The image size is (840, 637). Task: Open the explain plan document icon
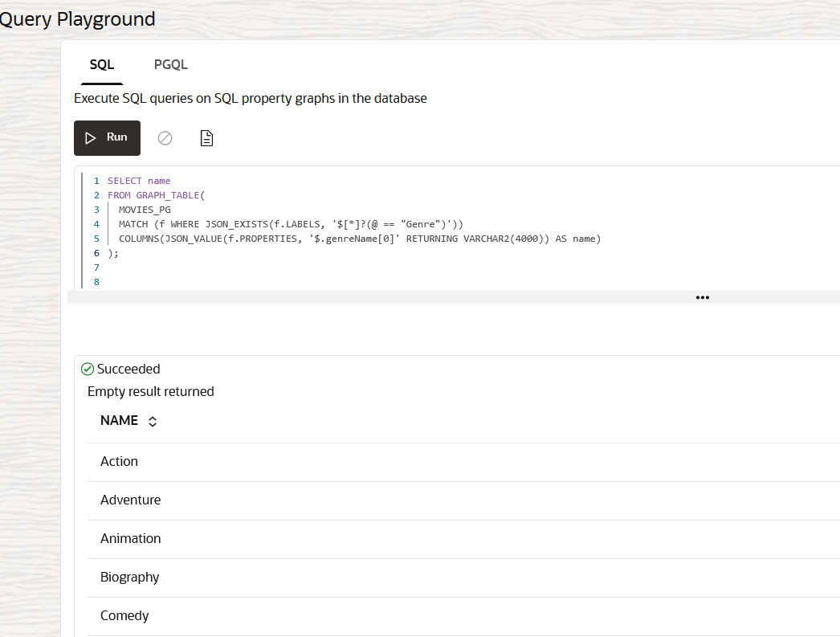pyautogui.click(x=206, y=137)
